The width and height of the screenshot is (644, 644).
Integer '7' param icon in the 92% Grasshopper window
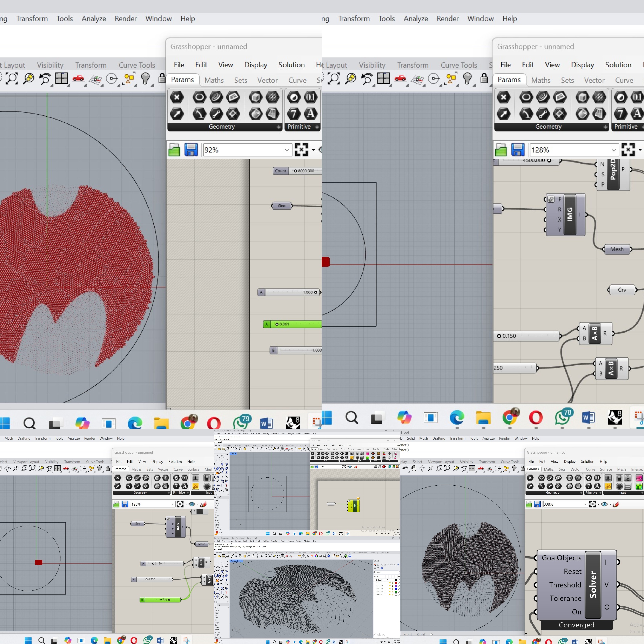[294, 114]
